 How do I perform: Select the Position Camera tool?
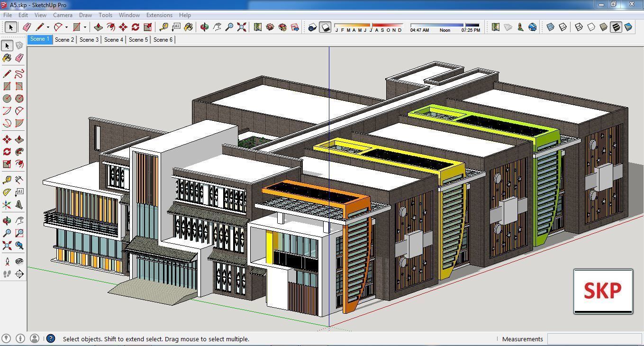7,262
